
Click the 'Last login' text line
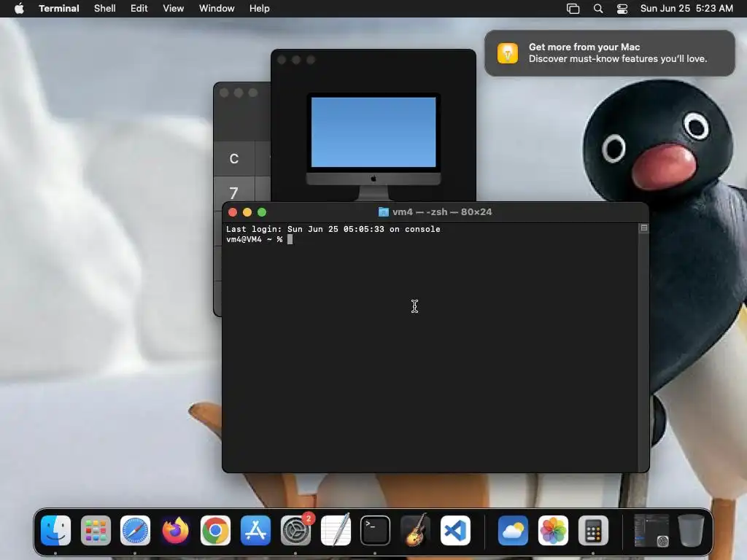tap(333, 229)
